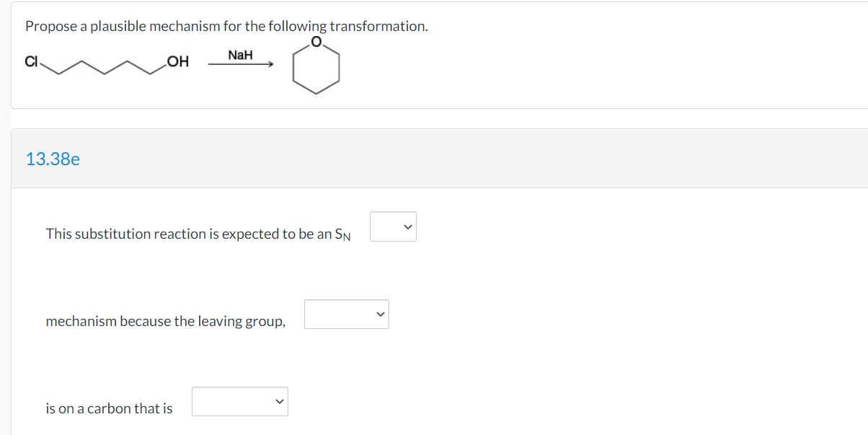Open the 'is on a carbon that is' dropdown
Viewport: 868px width, 435px height.
pyautogui.click(x=240, y=401)
